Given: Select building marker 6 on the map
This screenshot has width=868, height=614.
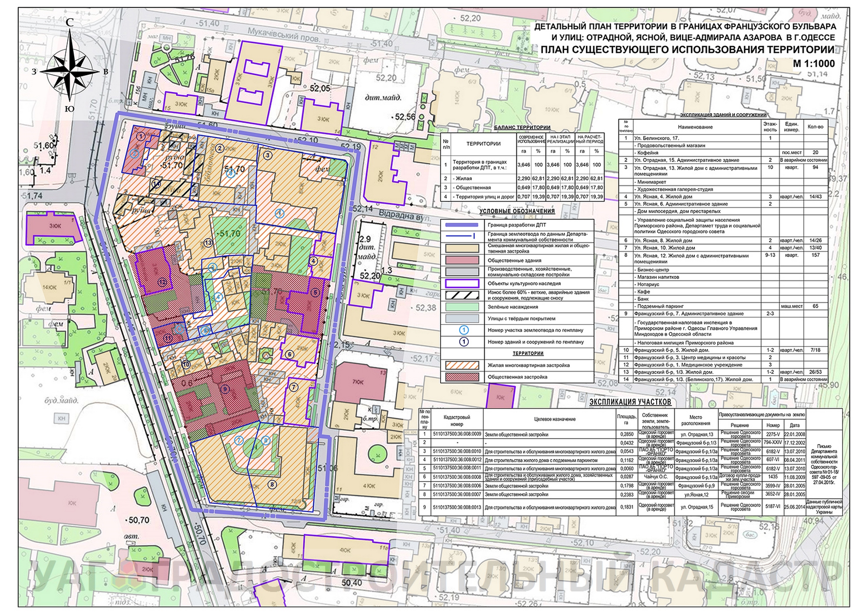Looking at the screenshot, I should [x=290, y=354].
